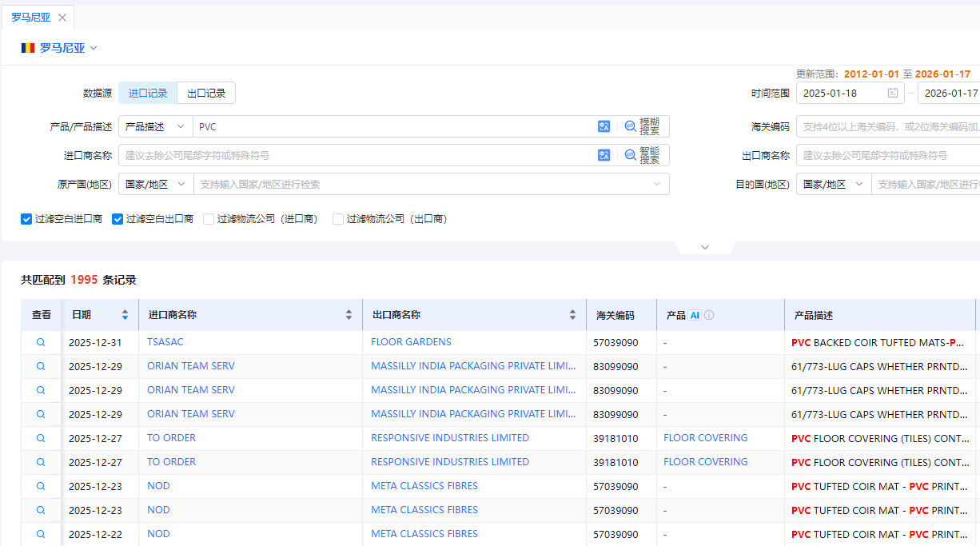The width and height of the screenshot is (980, 546).
Task: Uncheck the filter blank exporters checkbox
Action: pyautogui.click(x=118, y=219)
